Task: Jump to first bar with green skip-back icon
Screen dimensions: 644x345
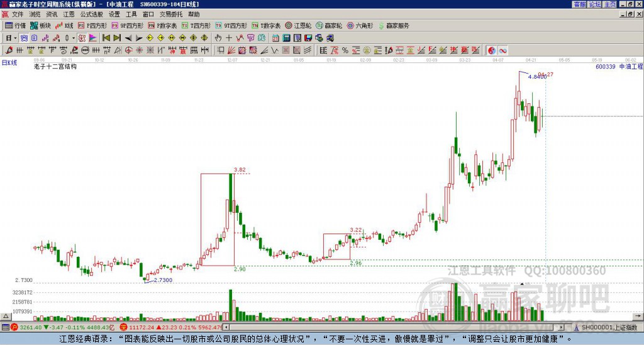Action: point(106,38)
